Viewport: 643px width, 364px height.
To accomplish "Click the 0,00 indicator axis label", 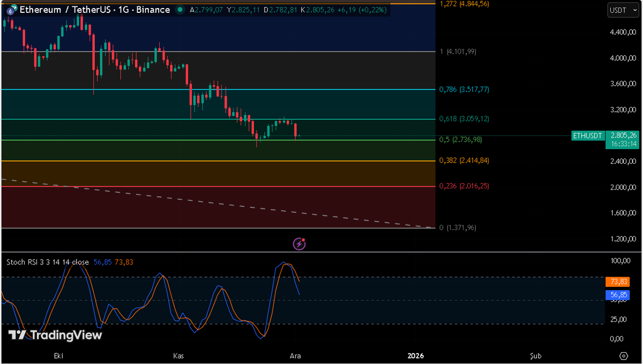I will [616, 339].
